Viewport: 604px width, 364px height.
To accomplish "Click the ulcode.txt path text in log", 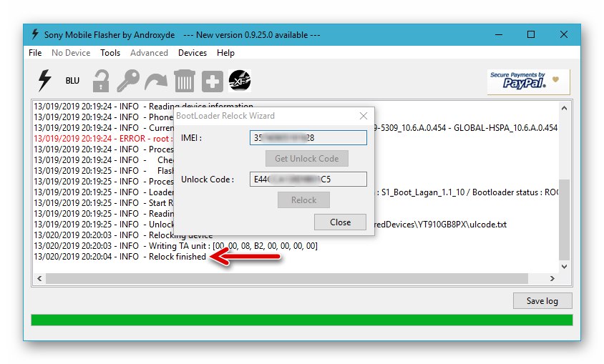I will point(440,225).
